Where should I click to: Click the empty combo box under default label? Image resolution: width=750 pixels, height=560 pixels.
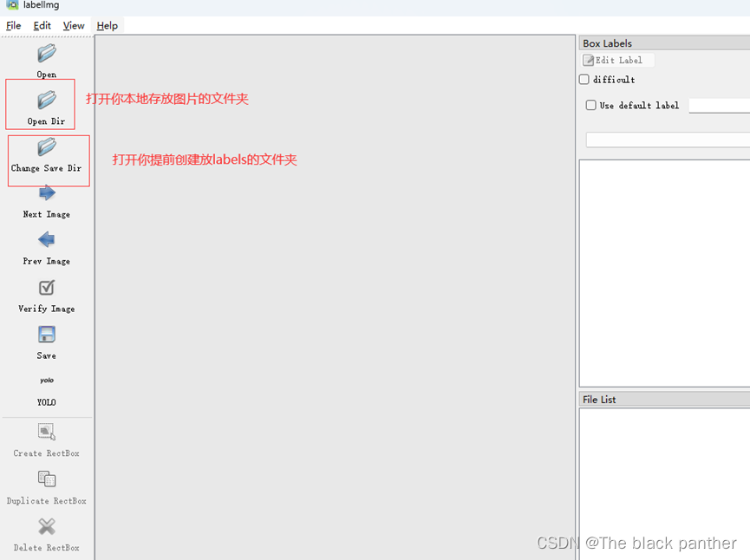[668, 140]
